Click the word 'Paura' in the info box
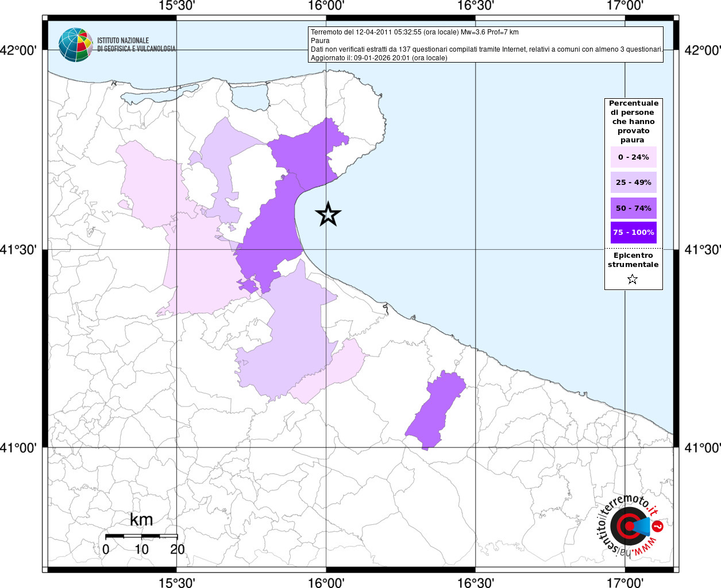Image resolution: width=721 pixels, height=588 pixels. pos(320,41)
